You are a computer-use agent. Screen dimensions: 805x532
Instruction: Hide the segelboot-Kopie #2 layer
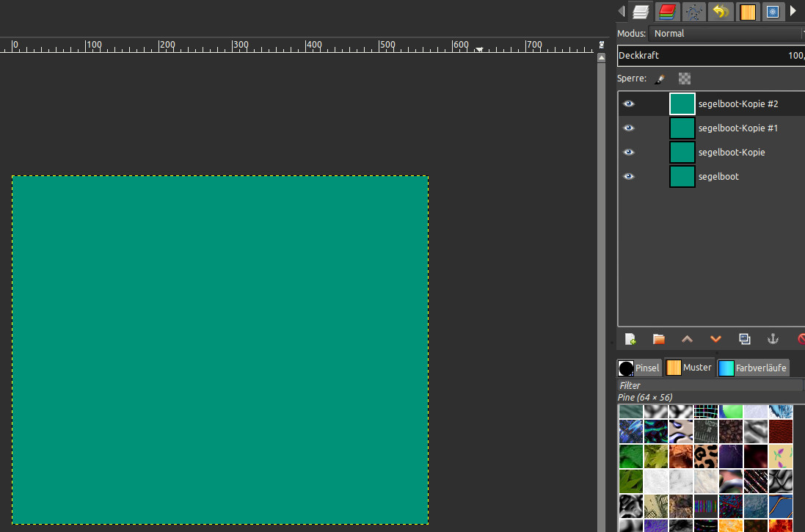[629, 104]
